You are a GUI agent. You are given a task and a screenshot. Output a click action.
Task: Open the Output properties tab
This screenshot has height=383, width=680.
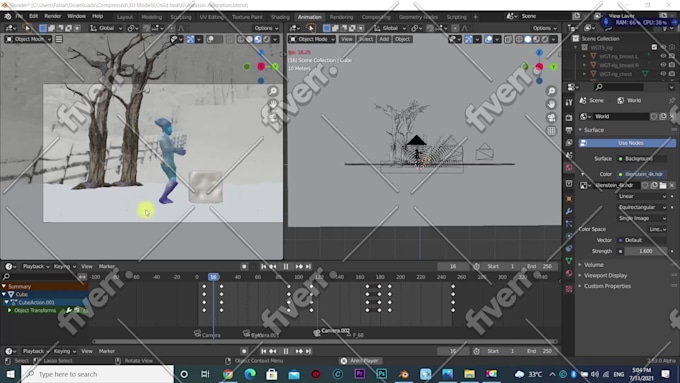click(x=569, y=130)
